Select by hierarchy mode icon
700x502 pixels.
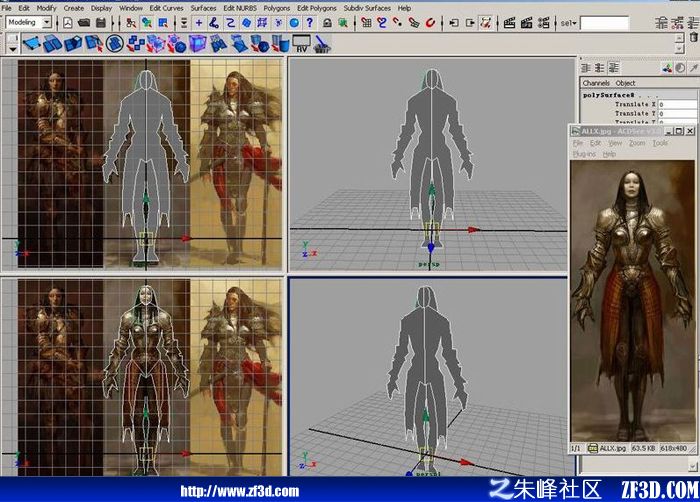(131, 23)
